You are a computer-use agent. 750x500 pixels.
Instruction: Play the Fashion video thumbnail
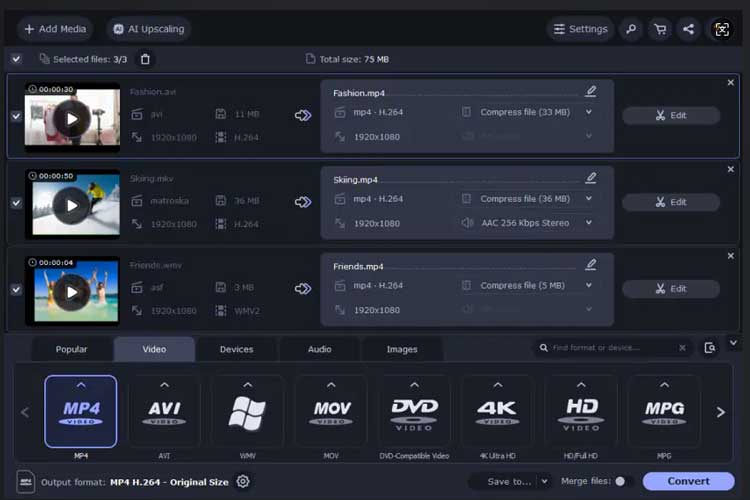[72, 119]
